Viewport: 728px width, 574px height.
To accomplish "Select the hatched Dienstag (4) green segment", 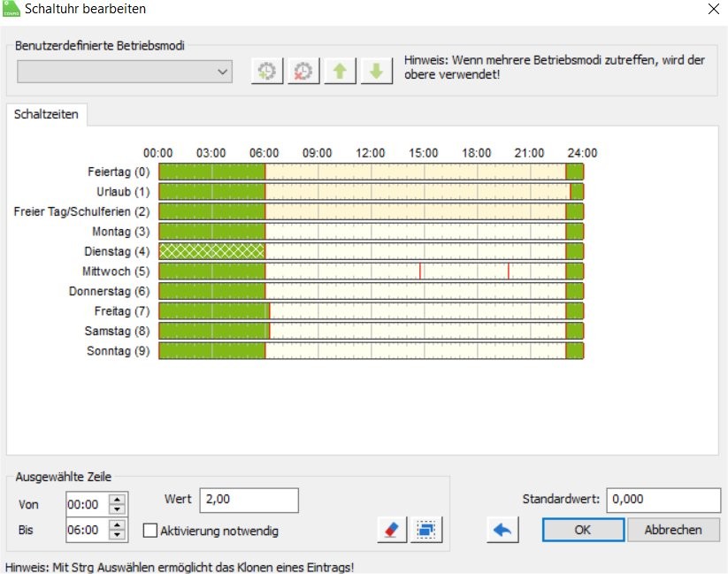I will pyautogui.click(x=212, y=251).
